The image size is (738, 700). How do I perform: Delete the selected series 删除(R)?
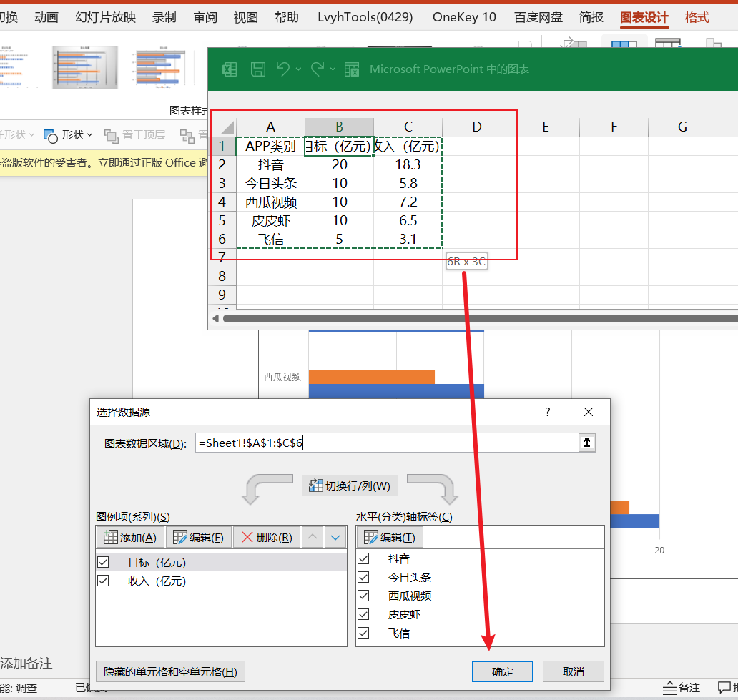tap(267, 537)
